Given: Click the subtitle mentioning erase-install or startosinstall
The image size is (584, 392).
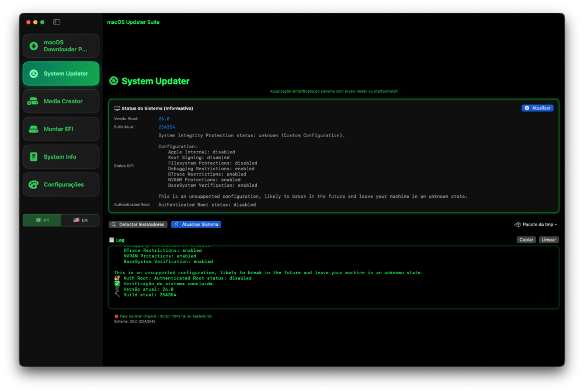Looking at the screenshot, I should 333,91.
